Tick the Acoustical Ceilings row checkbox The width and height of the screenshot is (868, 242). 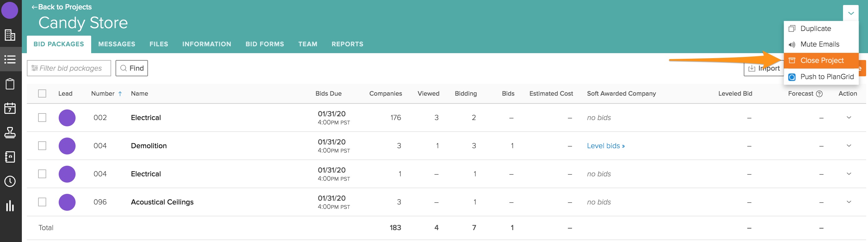(42, 202)
